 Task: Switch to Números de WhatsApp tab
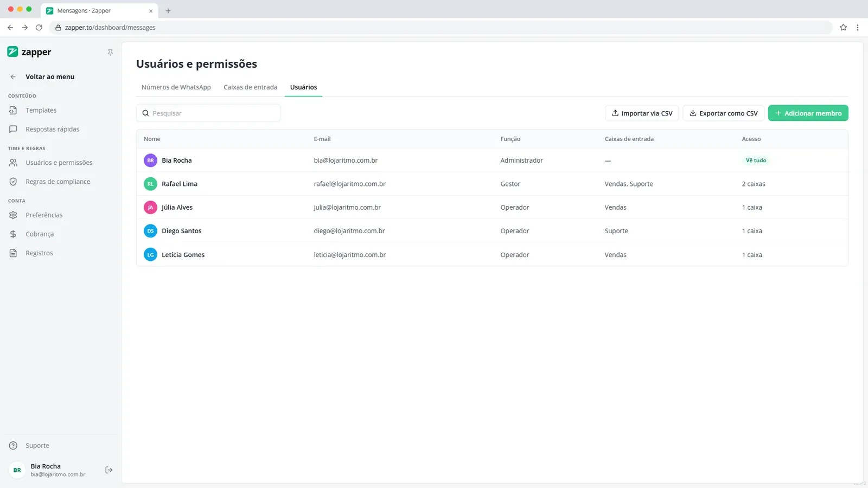point(176,87)
